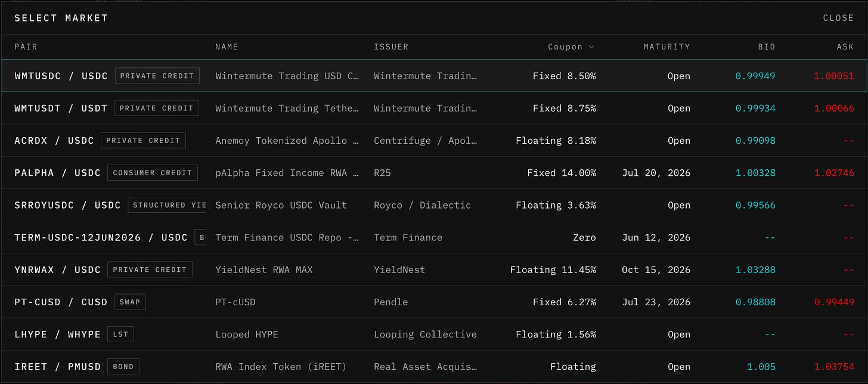868x384 pixels.
Task: Click the BID column header
Action: (x=767, y=47)
